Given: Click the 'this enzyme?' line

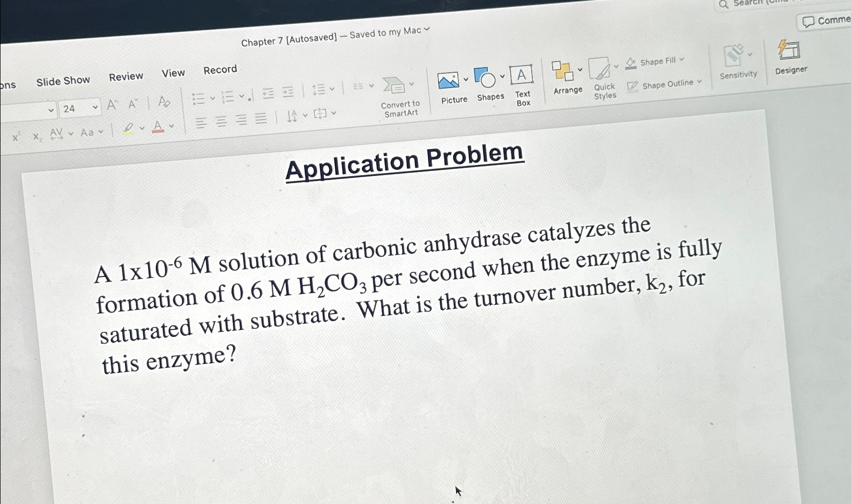Looking at the screenshot, I should [x=169, y=359].
